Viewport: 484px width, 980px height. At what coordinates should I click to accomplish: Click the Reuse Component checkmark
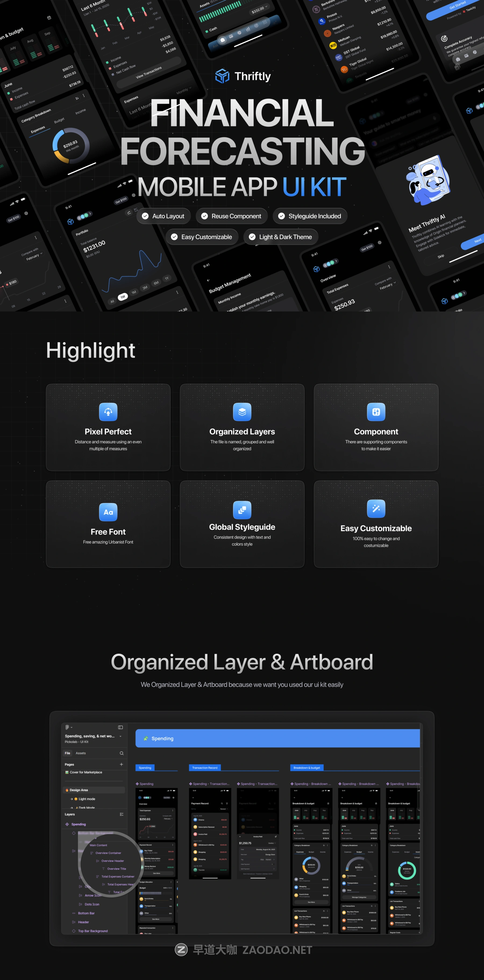[204, 216]
